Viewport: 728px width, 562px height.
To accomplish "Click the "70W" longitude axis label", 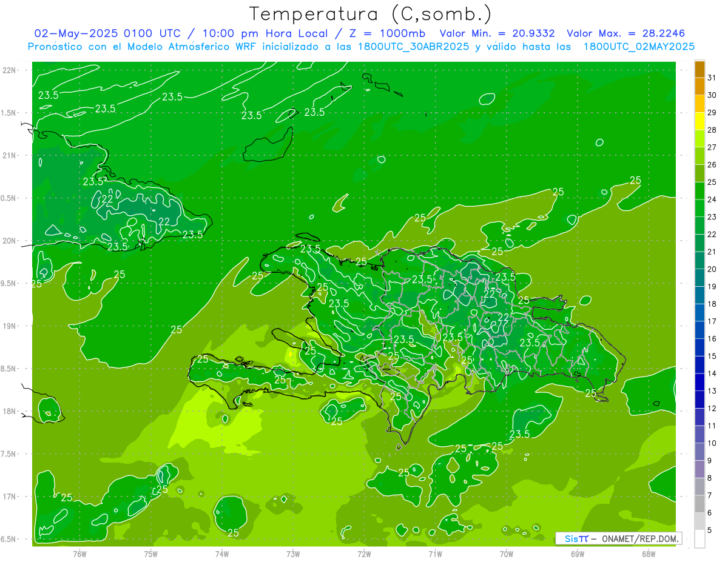I will tap(507, 554).
